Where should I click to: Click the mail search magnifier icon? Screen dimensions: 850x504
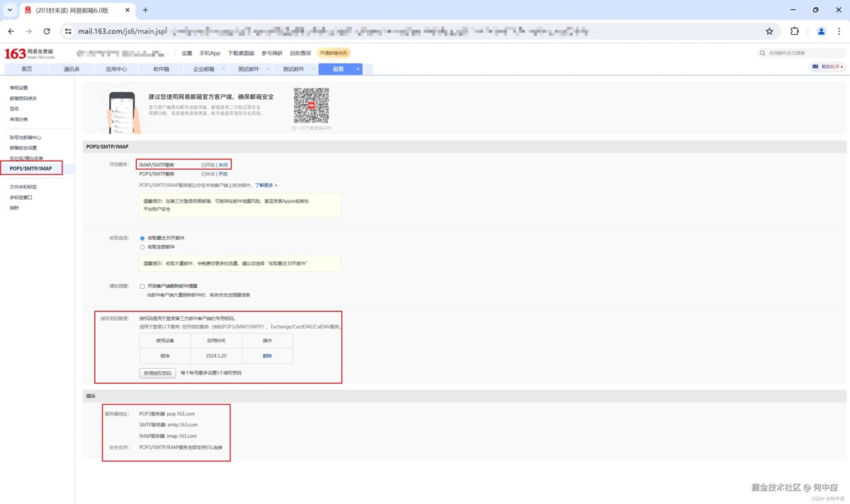(x=762, y=53)
